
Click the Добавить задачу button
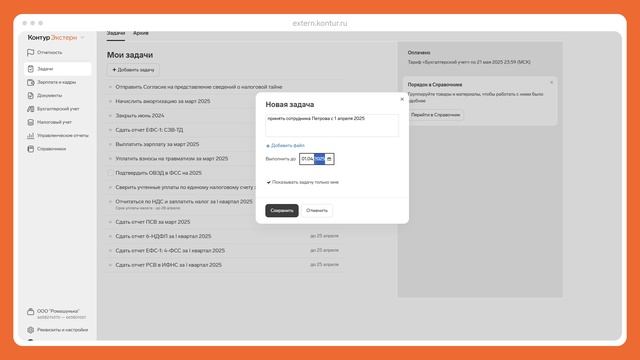point(133,70)
